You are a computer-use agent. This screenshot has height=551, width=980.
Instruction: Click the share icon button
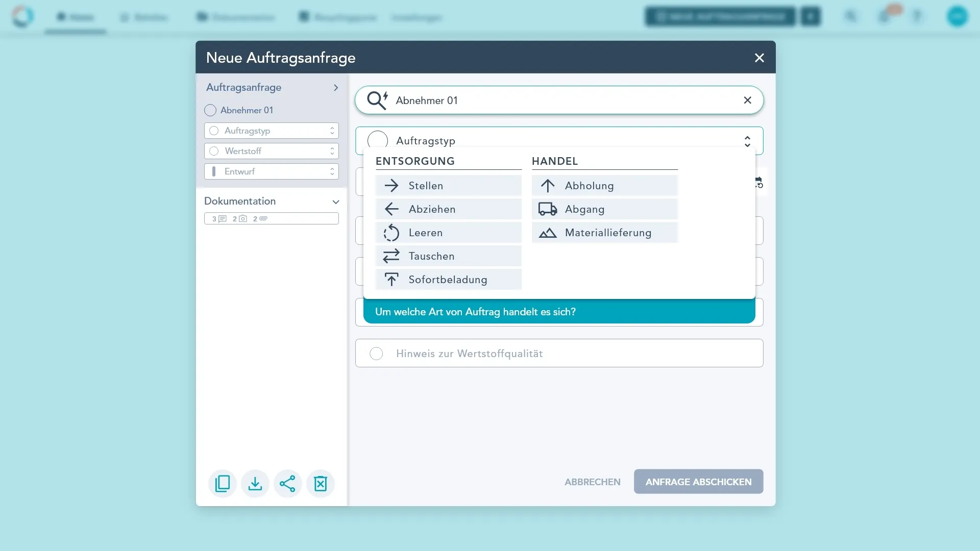click(x=288, y=483)
